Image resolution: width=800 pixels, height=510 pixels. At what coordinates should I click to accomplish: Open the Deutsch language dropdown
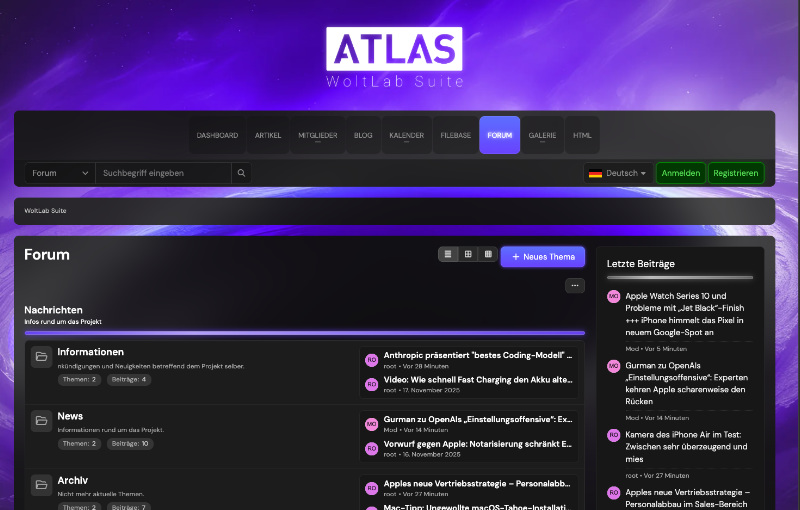(x=617, y=173)
